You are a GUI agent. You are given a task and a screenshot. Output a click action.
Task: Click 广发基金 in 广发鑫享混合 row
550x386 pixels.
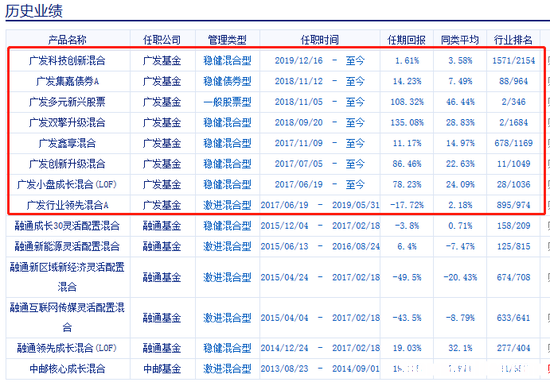[x=162, y=143]
